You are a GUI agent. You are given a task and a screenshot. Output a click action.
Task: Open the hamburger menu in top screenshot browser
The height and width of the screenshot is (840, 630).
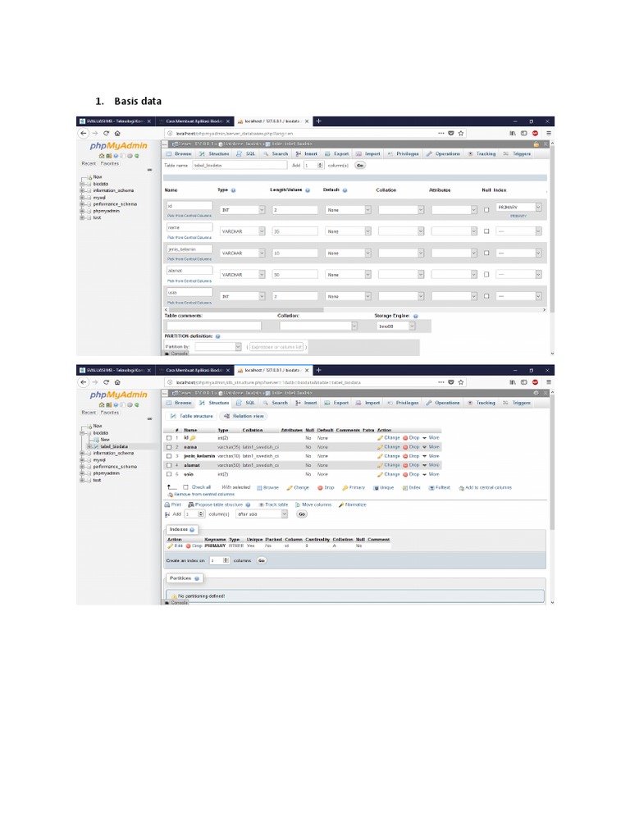(x=549, y=134)
